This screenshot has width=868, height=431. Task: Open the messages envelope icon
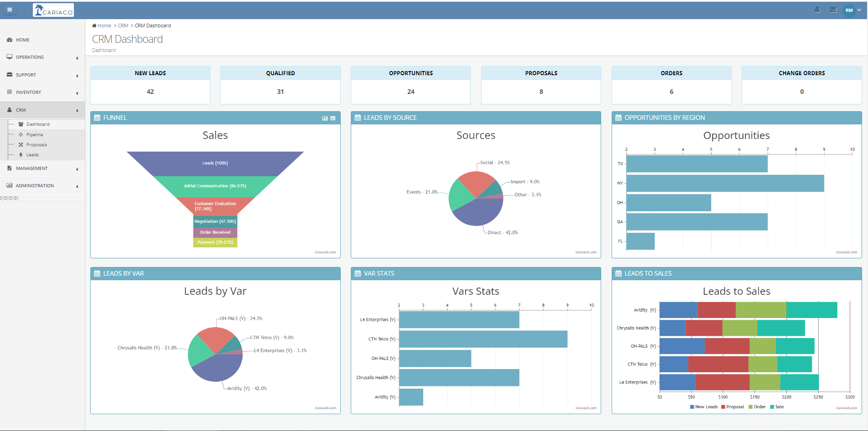click(x=833, y=10)
